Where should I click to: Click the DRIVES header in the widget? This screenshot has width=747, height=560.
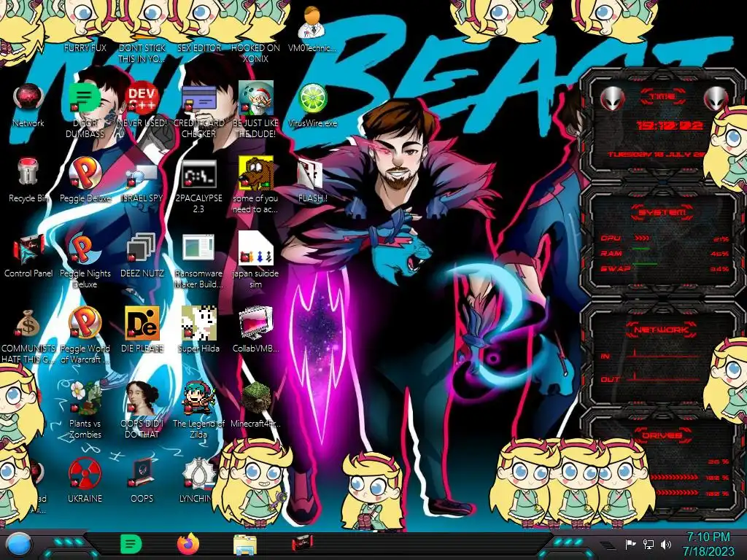coord(661,435)
